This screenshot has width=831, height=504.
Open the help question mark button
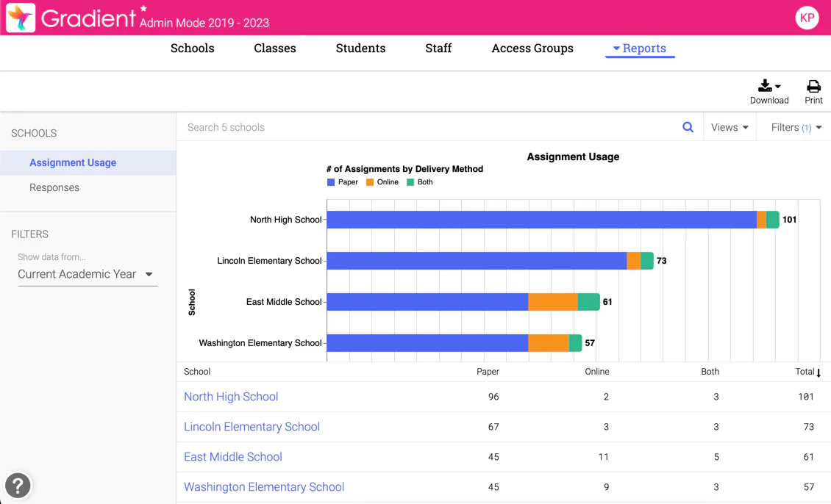coord(18,485)
